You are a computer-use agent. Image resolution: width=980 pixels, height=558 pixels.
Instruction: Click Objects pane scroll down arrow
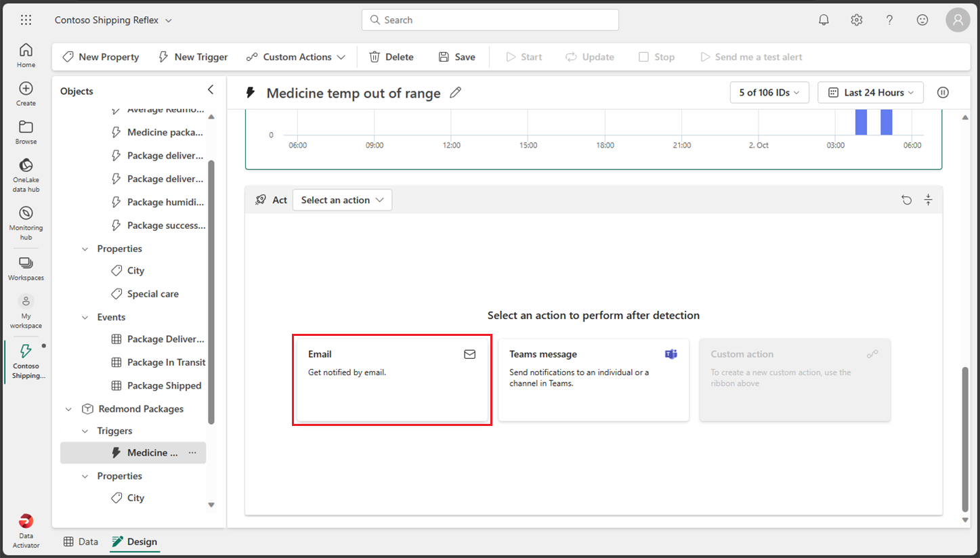click(211, 505)
